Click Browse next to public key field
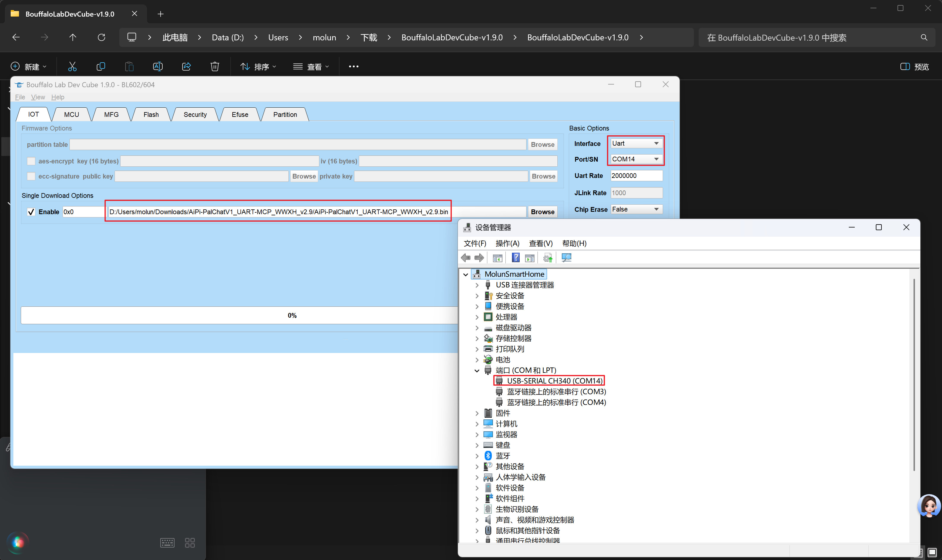 coord(304,176)
